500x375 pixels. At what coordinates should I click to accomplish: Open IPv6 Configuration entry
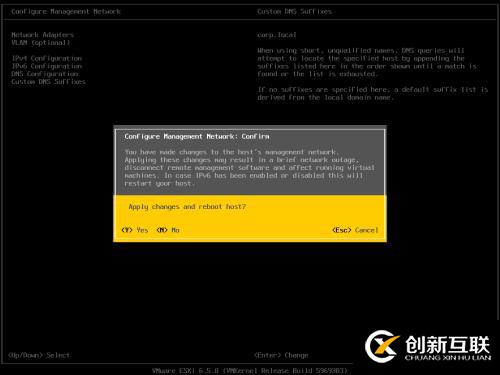(x=47, y=66)
